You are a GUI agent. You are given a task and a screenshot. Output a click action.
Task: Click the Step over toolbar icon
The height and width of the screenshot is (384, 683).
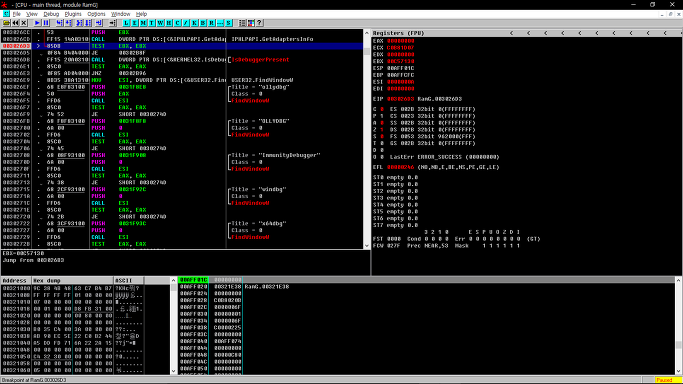pyautogui.click(x=68, y=23)
